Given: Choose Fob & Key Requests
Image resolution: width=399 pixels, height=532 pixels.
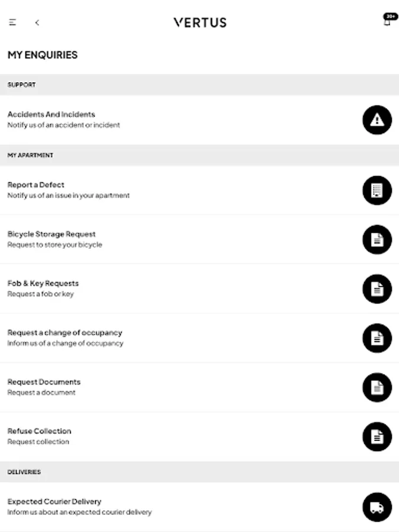Looking at the screenshot, I should coord(43,284).
